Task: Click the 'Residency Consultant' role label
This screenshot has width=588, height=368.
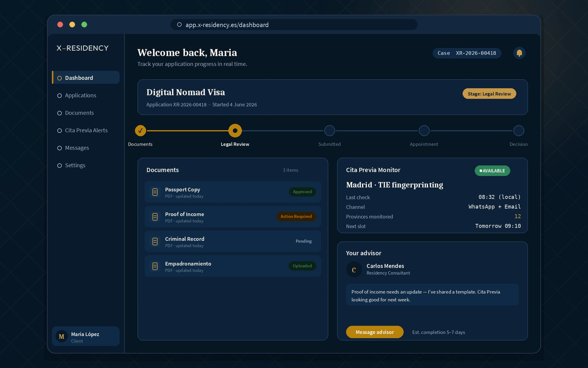Action: pos(388,273)
